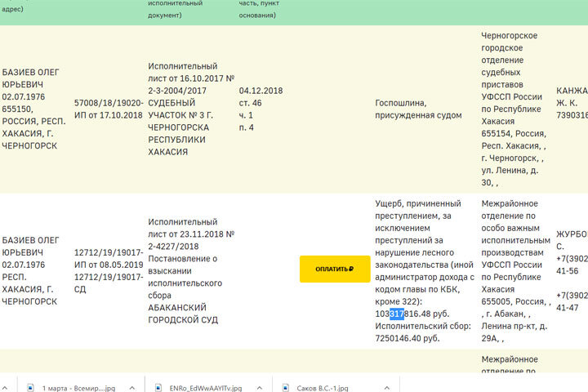Image resolution: width=588 pixels, height=392 pixels.
Task: Click debtor name БАЗИЕВ ОЛЕГ in second row
Action: click(30, 240)
